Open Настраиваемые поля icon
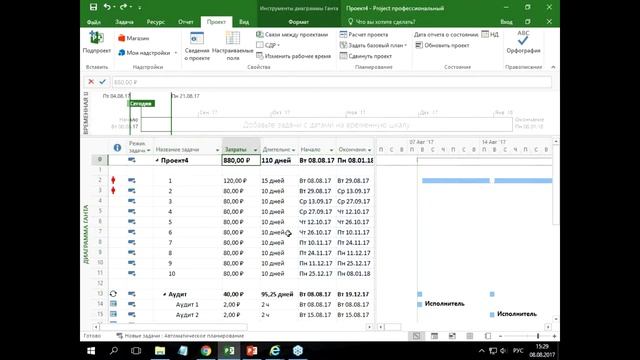Screen dimensions: 640x360 233,38
